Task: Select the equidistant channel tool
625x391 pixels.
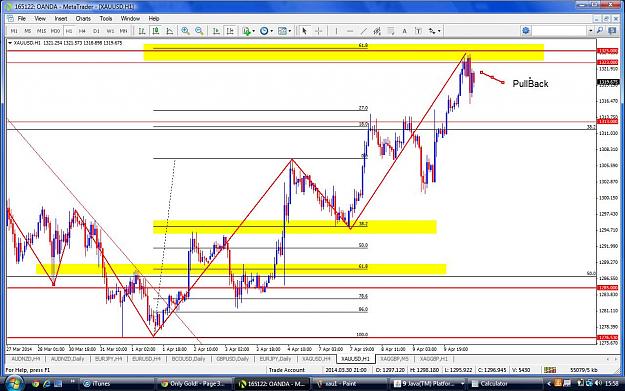Action: [x=377, y=31]
